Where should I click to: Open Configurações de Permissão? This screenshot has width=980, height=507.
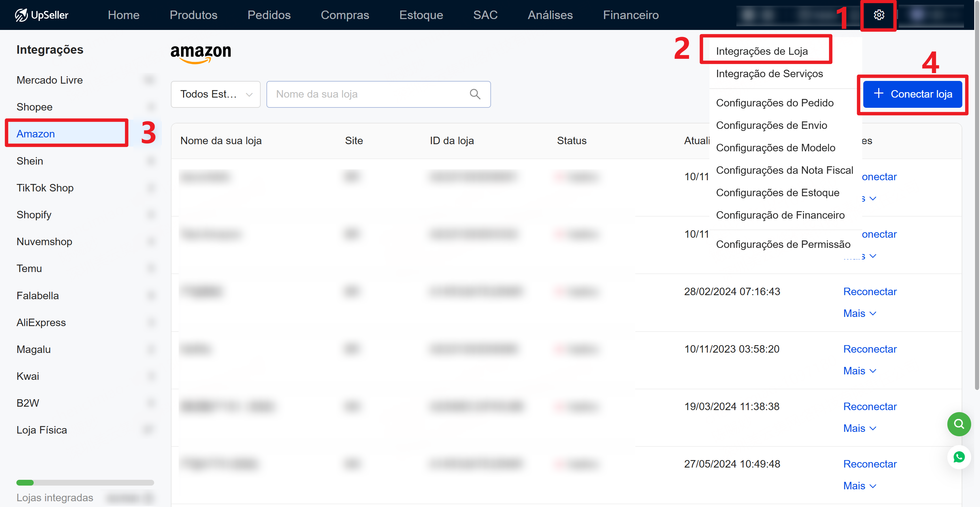click(x=783, y=244)
